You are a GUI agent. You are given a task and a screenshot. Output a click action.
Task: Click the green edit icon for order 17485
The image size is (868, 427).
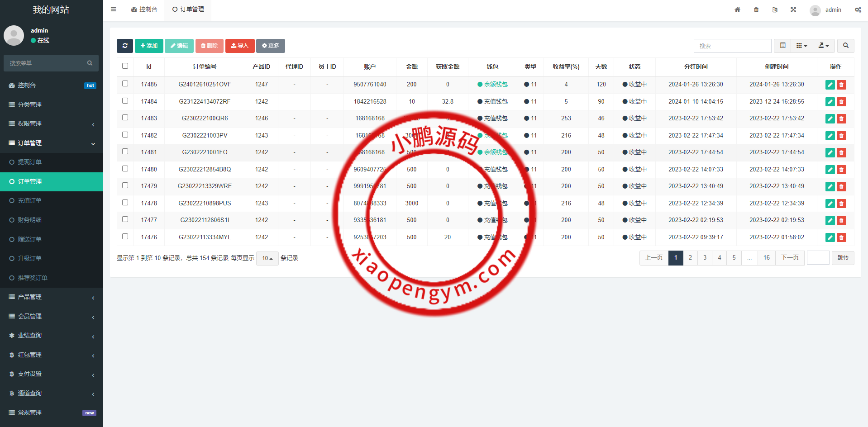(x=830, y=85)
